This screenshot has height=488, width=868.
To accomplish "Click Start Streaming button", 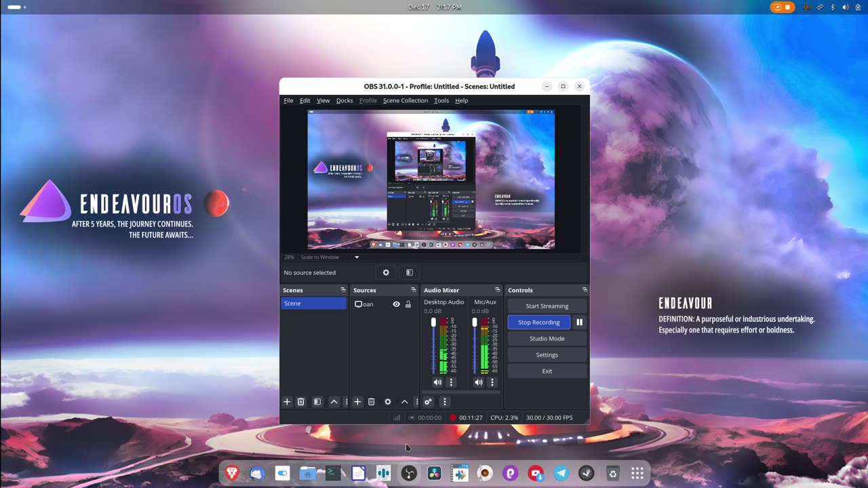I will coord(547,306).
